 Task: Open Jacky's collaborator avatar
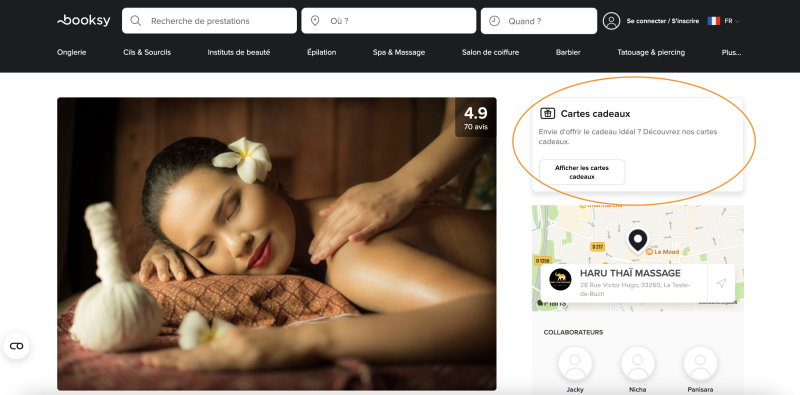tap(575, 363)
